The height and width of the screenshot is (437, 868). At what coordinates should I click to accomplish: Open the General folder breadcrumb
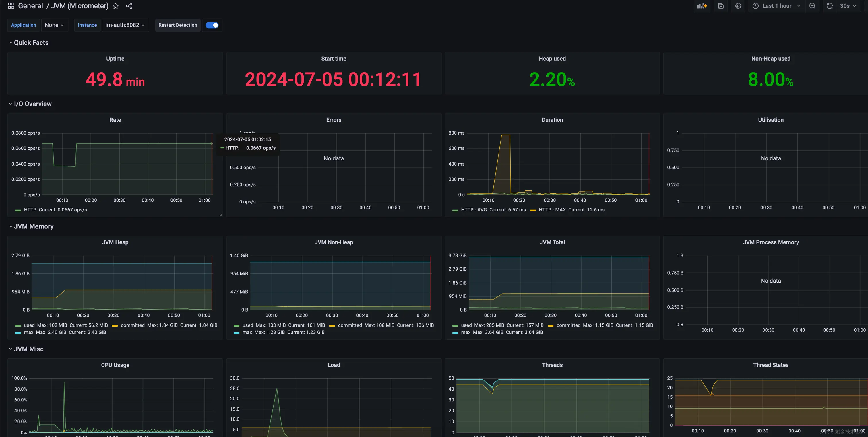pyautogui.click(x=30, y=6)
